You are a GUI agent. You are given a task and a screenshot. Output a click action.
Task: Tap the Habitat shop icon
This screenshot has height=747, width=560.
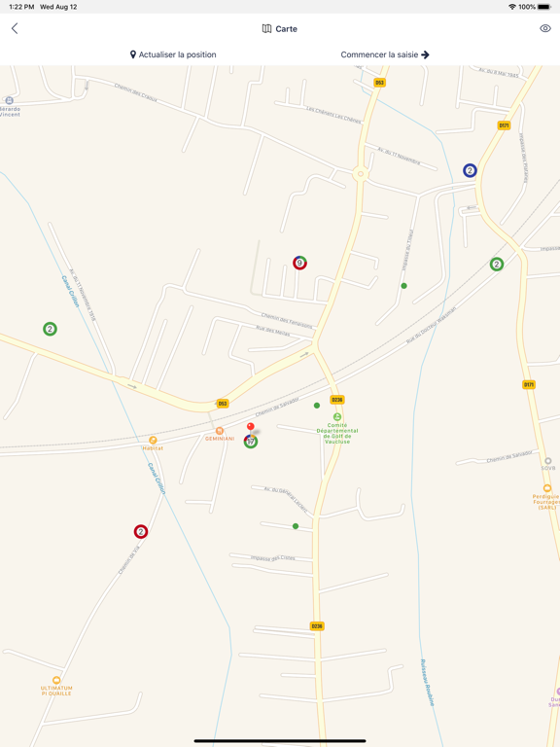(153, 441)
